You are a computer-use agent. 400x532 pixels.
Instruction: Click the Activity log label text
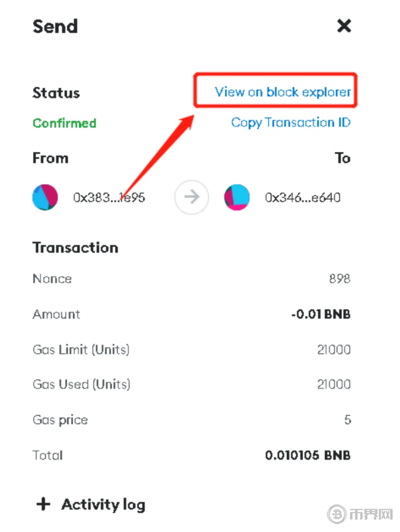pos(103,504)
